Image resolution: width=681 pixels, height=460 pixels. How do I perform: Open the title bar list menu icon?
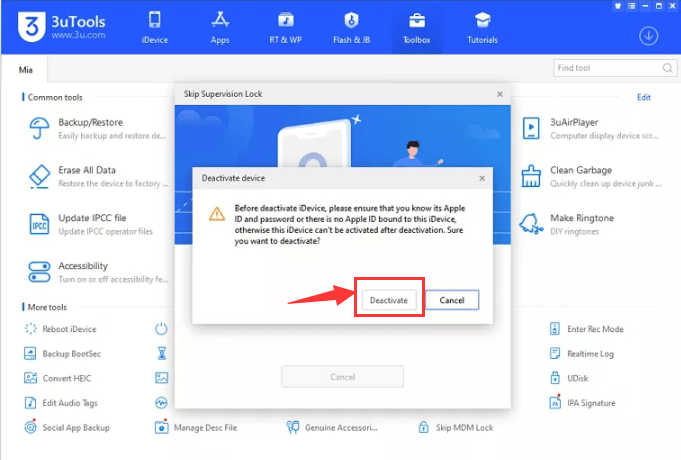(631, 6)
